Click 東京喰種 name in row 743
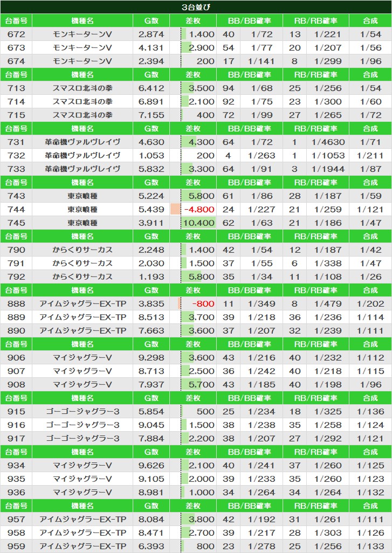This screenshot has width=392, height=553. tap(82, 196)
